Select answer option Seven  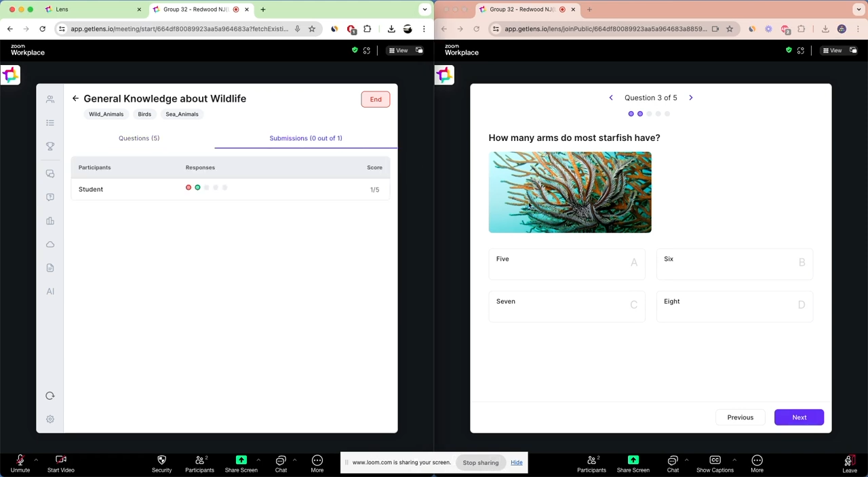point(567,305)
